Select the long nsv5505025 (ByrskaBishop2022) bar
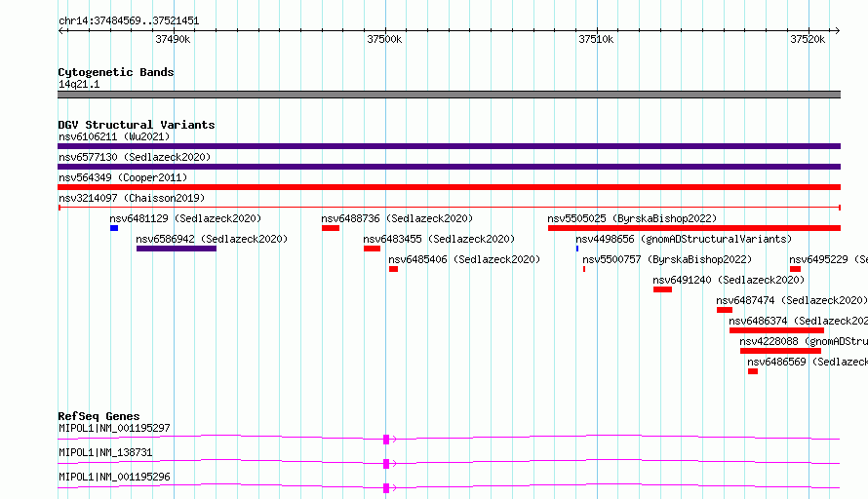 (x=694, y=228)
